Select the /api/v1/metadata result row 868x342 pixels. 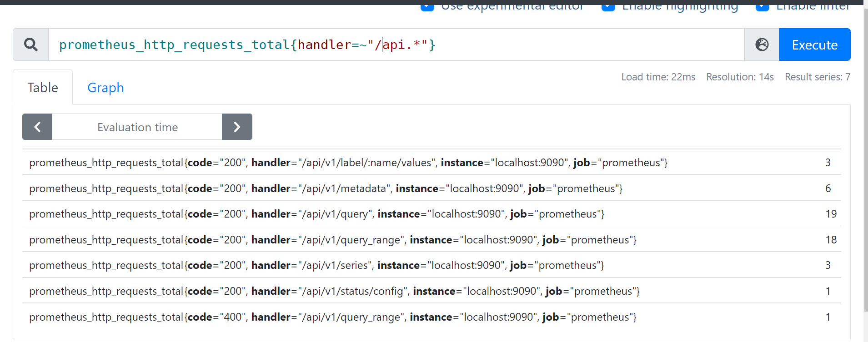(326, 188)
